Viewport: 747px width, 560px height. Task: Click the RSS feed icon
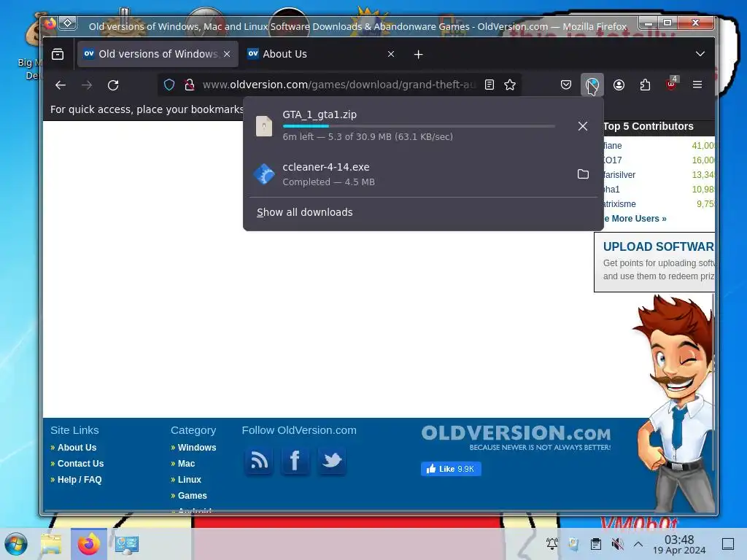259,461
